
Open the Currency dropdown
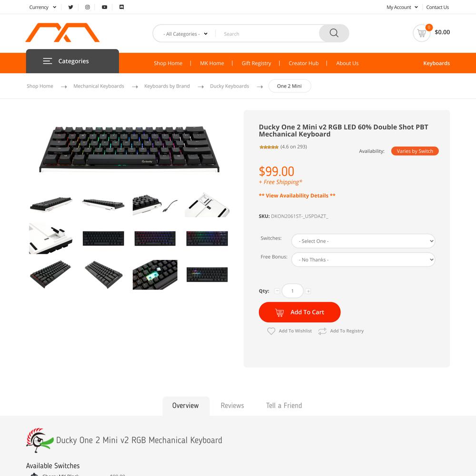42,7
